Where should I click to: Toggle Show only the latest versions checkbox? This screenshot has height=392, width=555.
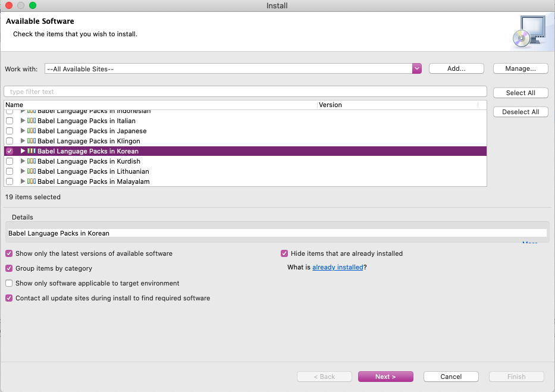[x=9, y=253]
